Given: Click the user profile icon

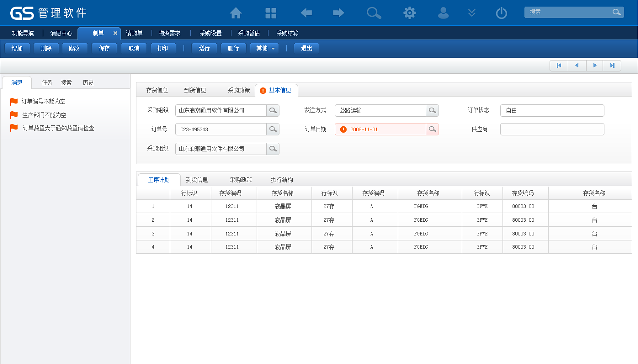Looking at the screenshot, I should (443, 13).
